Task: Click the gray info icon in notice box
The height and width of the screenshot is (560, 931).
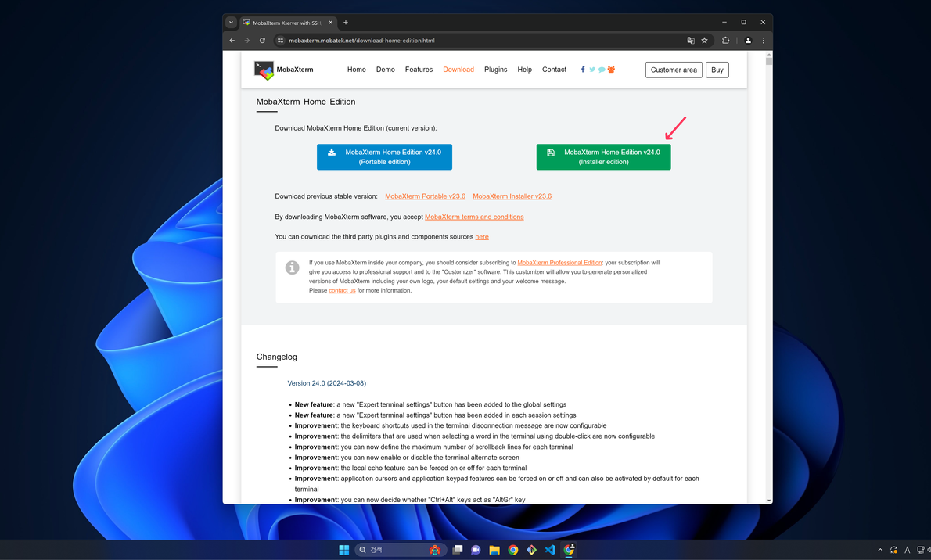Action: pos(292,267)
